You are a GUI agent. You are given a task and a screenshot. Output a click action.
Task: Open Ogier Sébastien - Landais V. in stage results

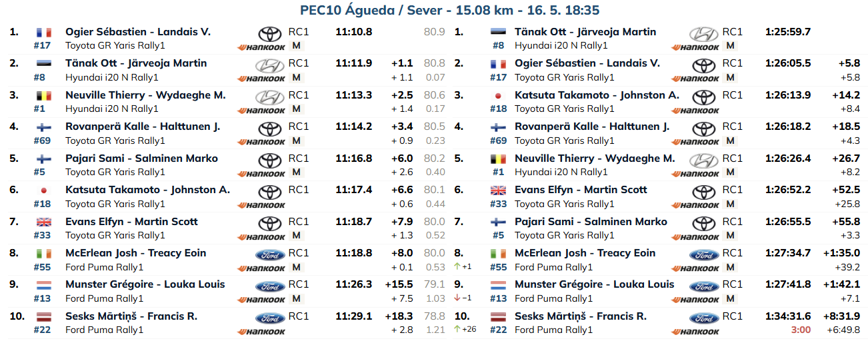(x=138, y=32)
